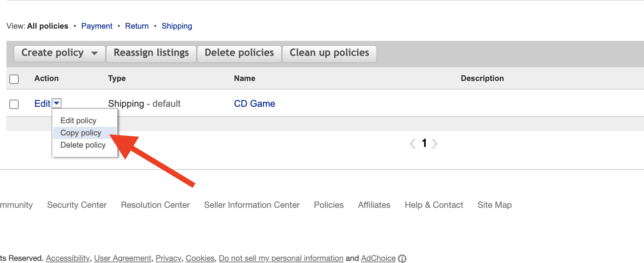
Task: Open the Create policy dropdown
Action: tap(59, 53)
